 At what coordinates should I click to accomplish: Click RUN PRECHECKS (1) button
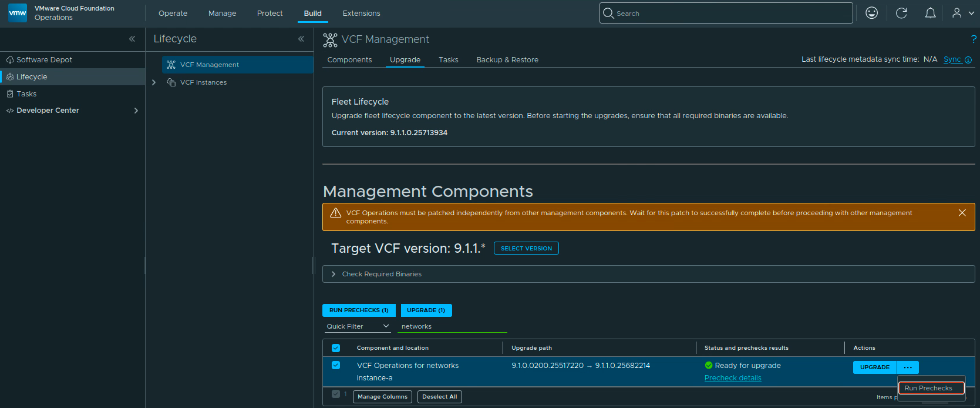[359, 310]
